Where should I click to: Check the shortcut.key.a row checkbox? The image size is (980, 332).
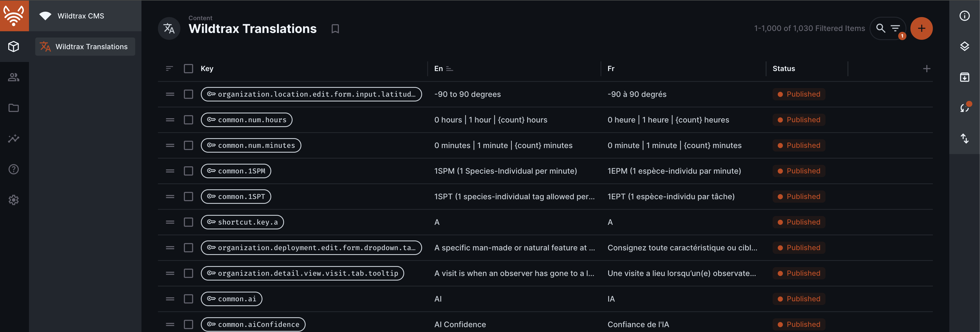tap(188, 222)
